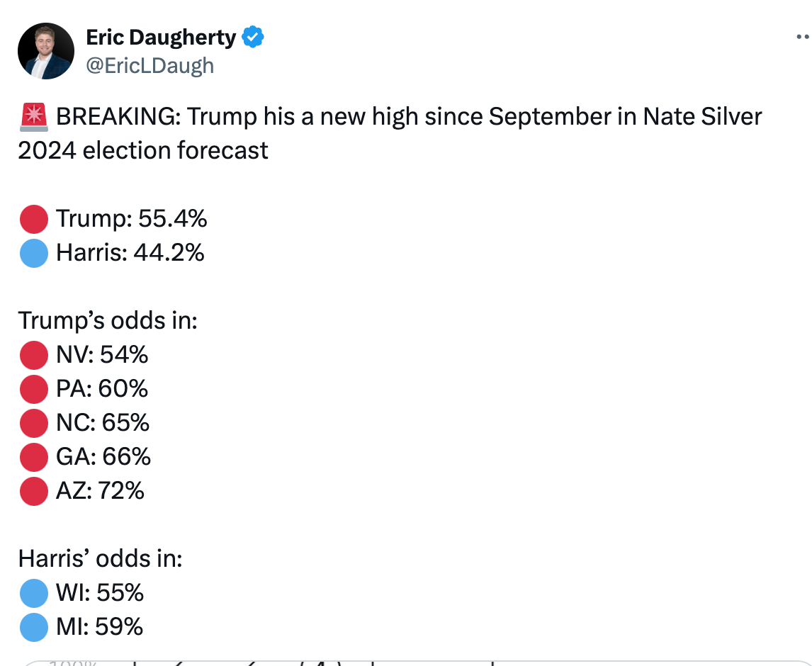Click the red circle next to NC: 65%
The image size is (812, 666).
point(33,423)
